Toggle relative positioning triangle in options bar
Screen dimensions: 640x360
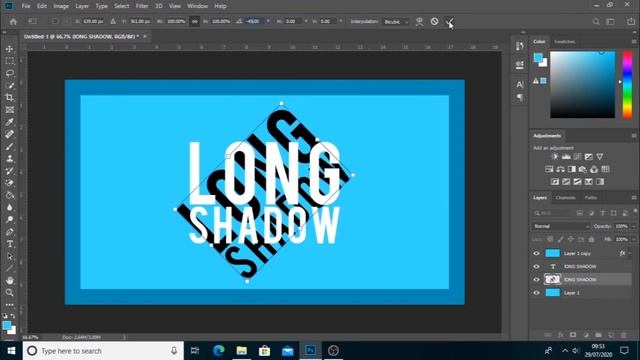point(113,21)
